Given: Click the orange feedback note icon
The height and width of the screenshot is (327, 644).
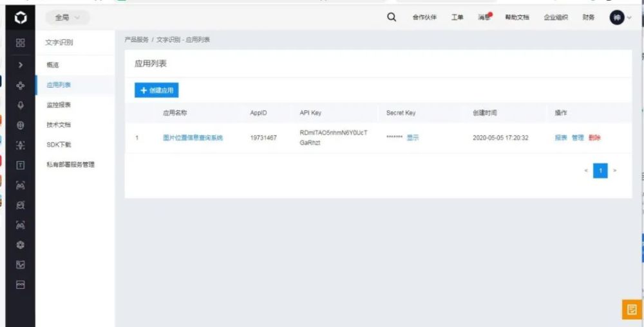Looking at the screenshot, I should [632, 310].
